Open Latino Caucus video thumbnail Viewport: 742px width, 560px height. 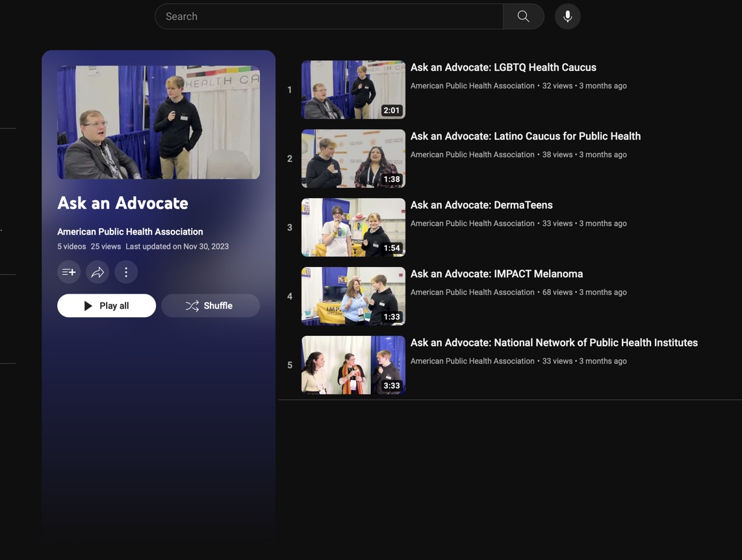353,159
